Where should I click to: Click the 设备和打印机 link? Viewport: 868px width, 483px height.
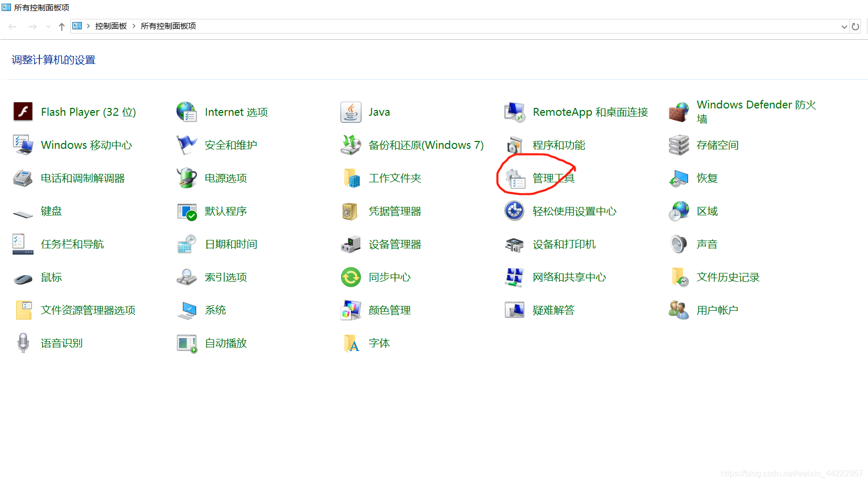coord(564,244)
